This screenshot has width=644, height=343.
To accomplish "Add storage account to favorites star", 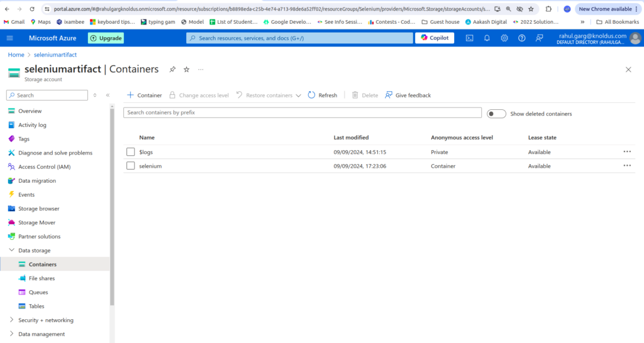I will pyautogui.click(x=187, y=69).
